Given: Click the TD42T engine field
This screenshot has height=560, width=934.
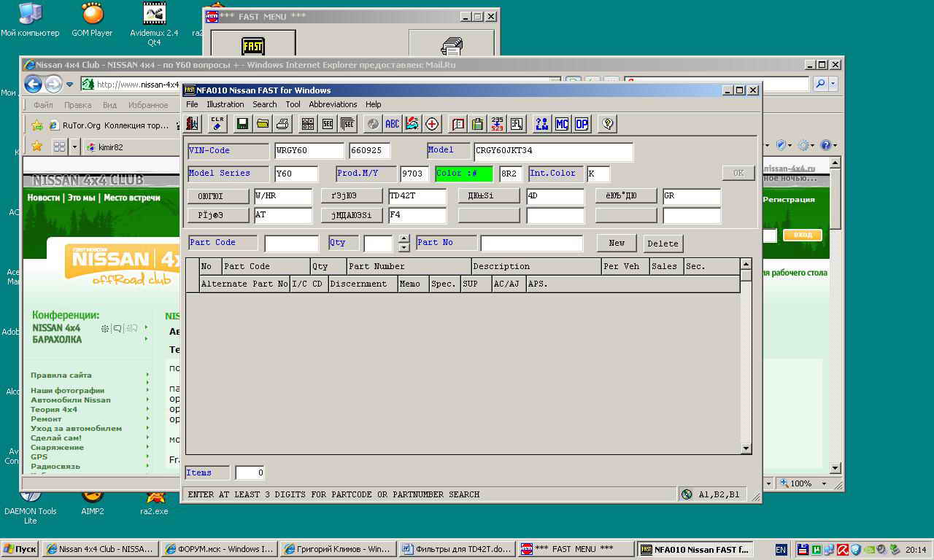Looking at the screenshot, I should coord(417,196).
